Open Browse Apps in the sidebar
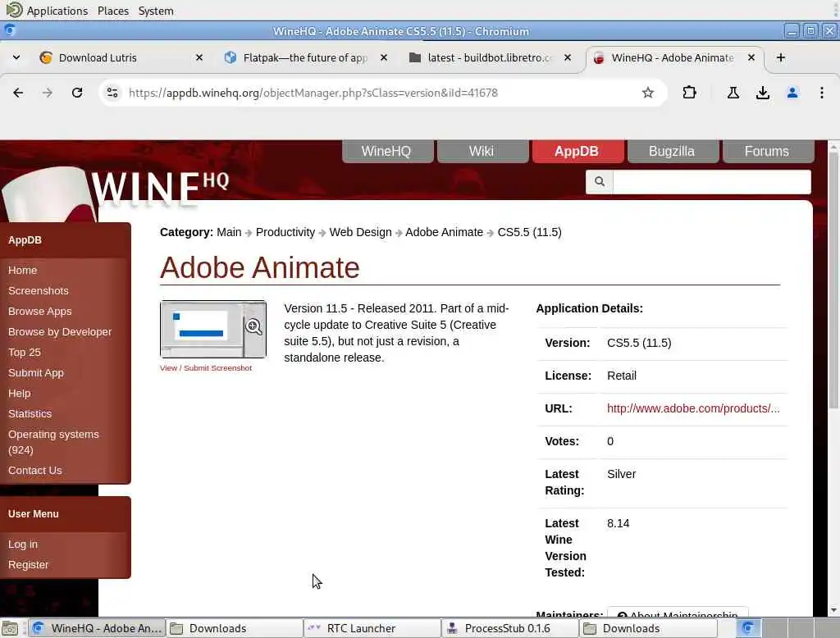The image size is (840, 638). [x=39, y=311]
